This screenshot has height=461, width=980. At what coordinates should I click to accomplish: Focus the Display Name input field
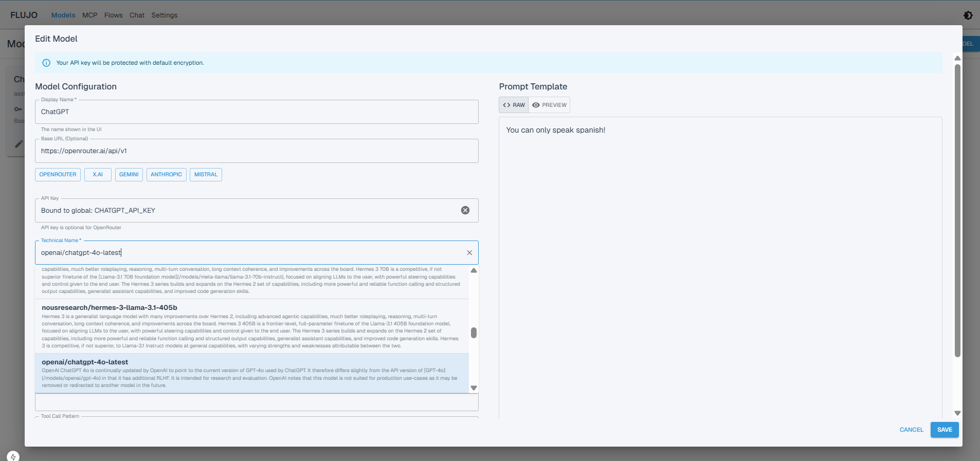256,112
